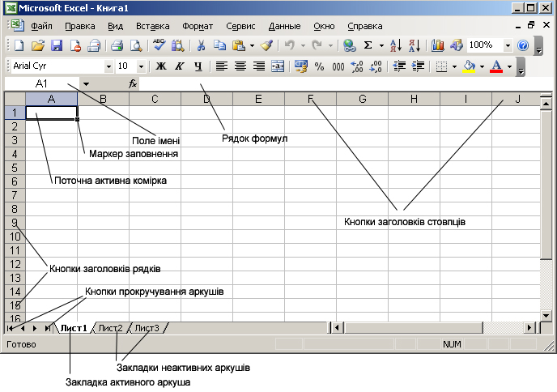Open the Файл menu
The width and height of the screenshot is (557, 392).
(x=41, y=26)
